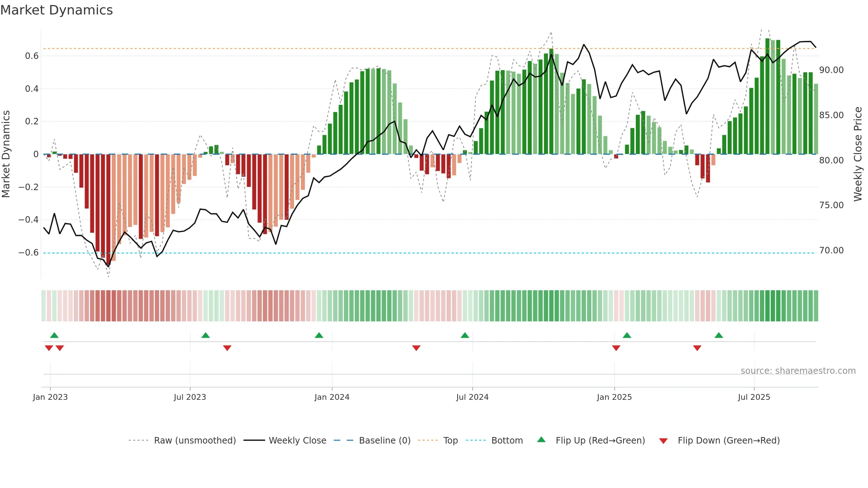Click the −0.2 left axis tick label
This screenshot has width=868, height=488.
29,187
